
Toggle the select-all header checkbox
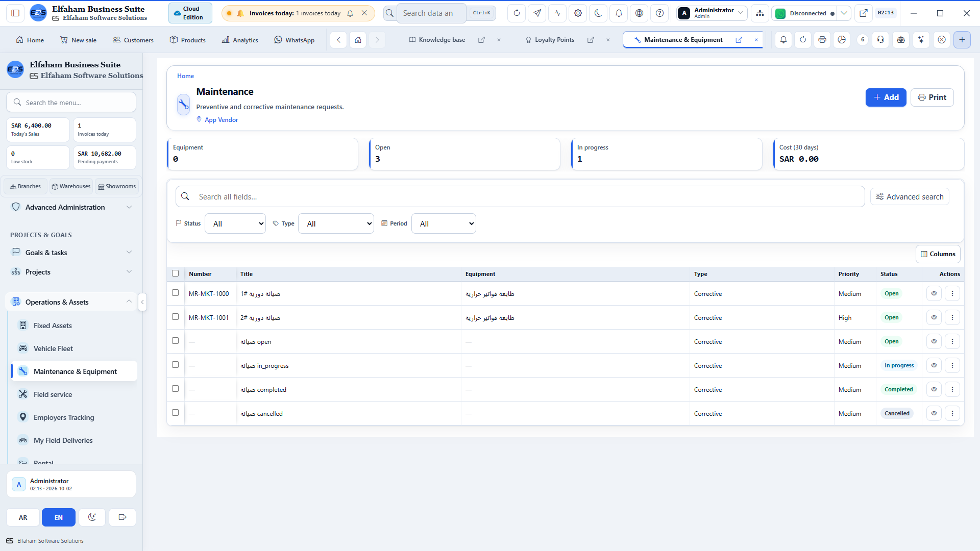[x=176, y=273]
